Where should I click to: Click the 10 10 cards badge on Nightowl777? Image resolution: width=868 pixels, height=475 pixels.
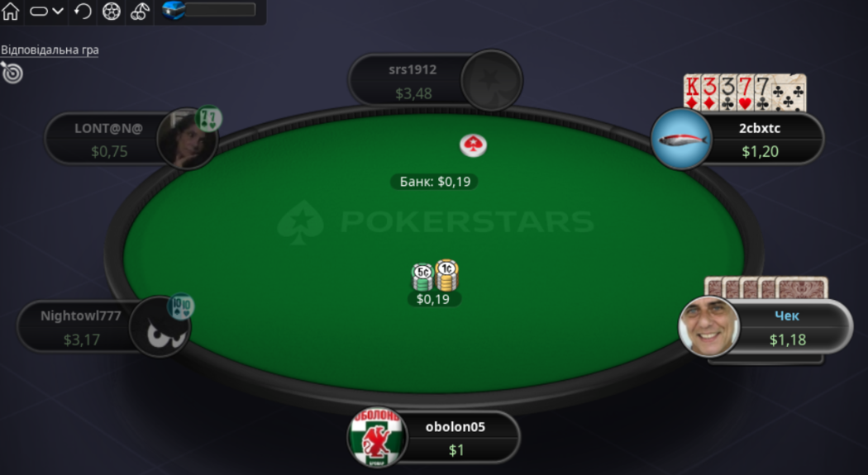pos(181,306)
